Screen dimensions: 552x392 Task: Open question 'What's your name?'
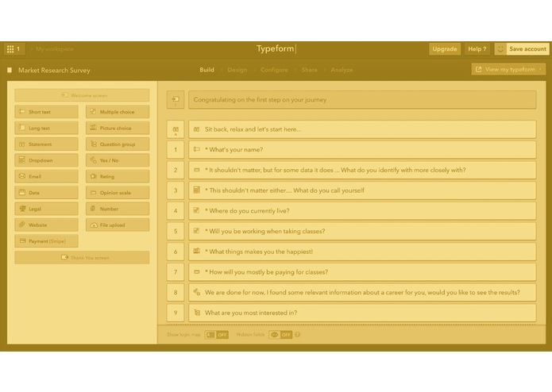(x=362, y=150)
